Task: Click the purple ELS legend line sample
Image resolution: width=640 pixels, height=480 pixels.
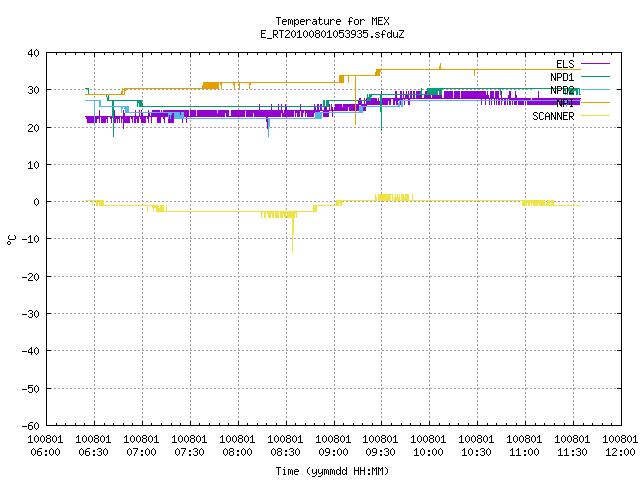Action: click(595, 64)
